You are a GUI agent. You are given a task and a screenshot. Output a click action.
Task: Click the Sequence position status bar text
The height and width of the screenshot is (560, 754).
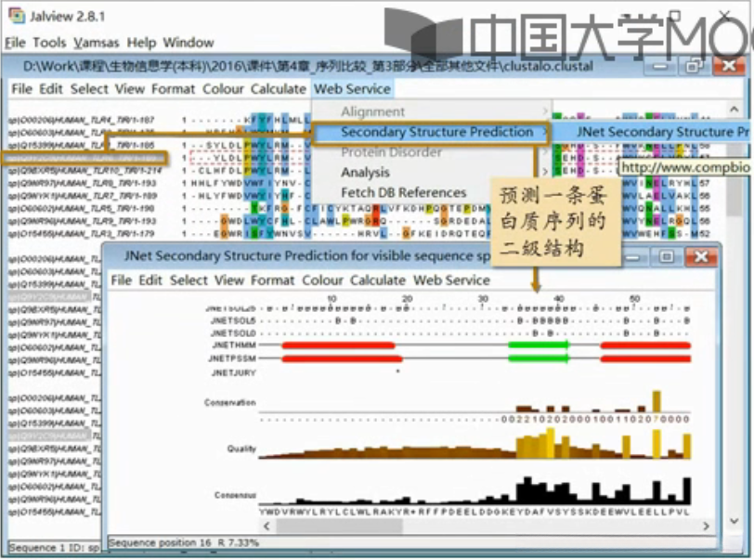(184, 542)
